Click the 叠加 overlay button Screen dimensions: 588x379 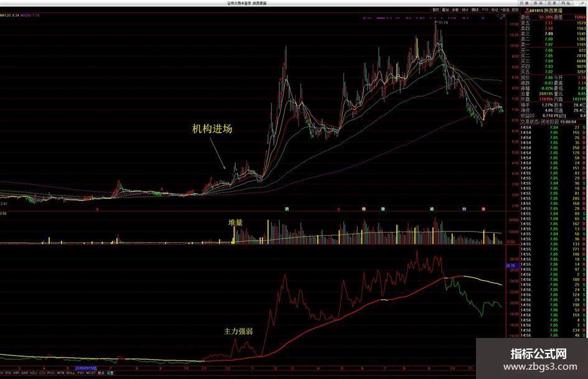446,10
